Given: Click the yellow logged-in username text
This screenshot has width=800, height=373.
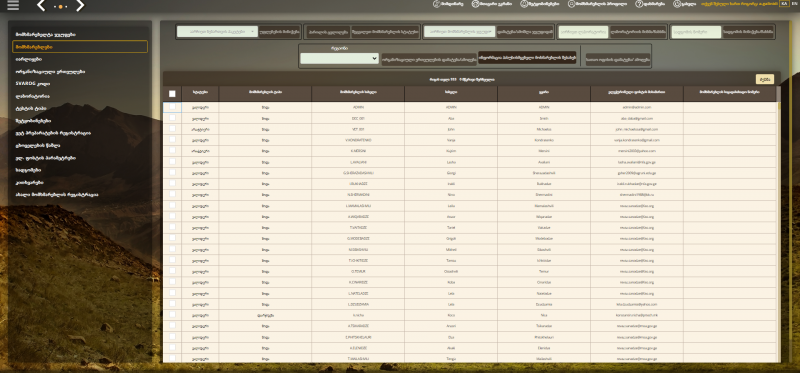Looking at the screenshot, I should [739, 4].
